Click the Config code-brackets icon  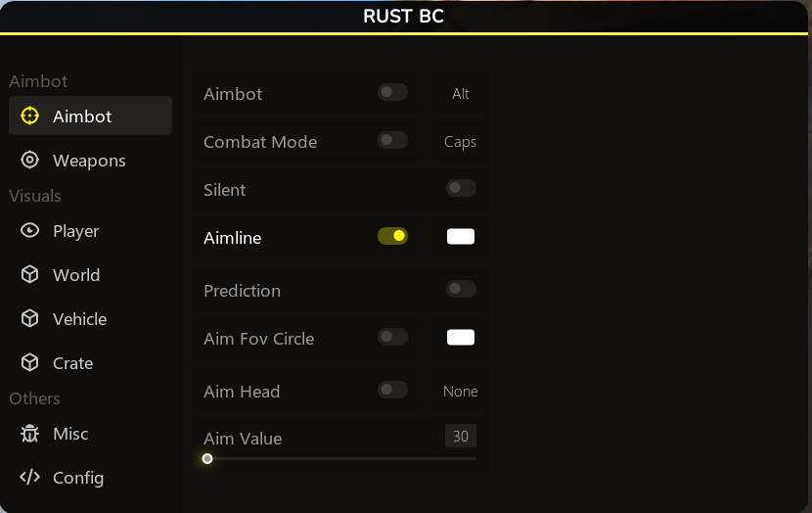coord(30,478)
